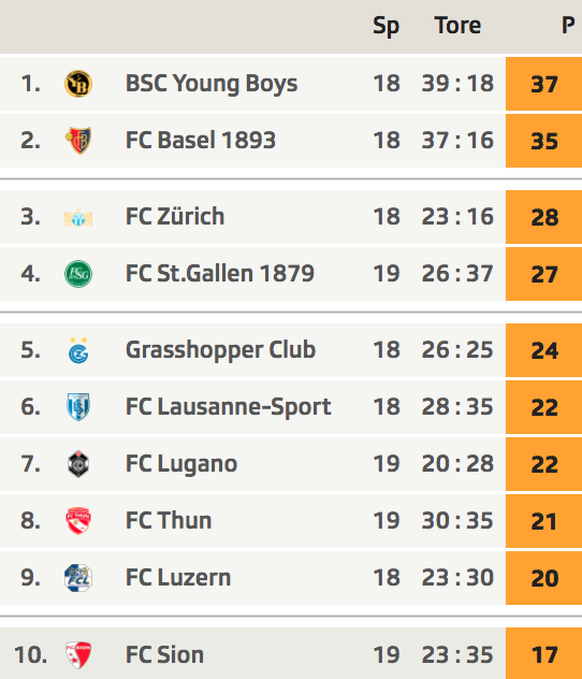Click FC Thun goal tally 30 : 35

click(x=458, y=521)
